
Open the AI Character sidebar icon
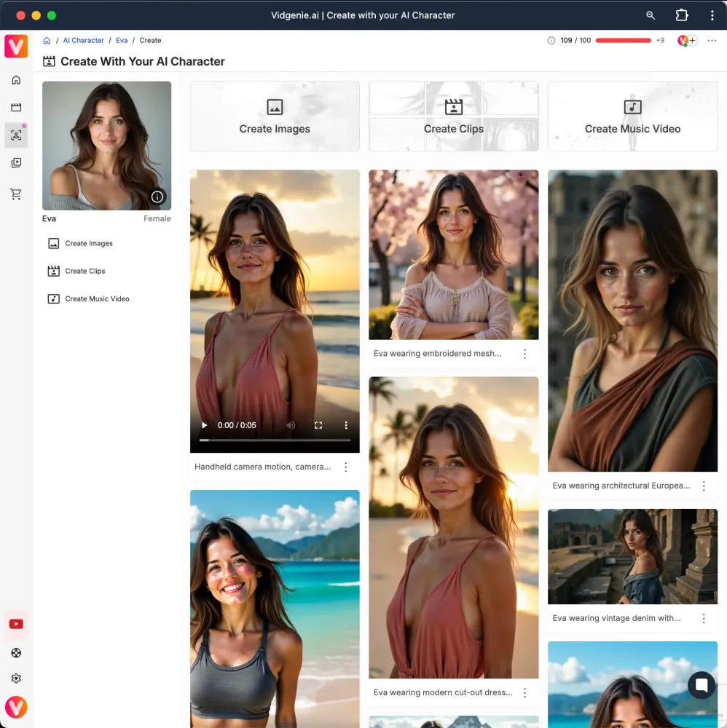click(x=16, y=135)
